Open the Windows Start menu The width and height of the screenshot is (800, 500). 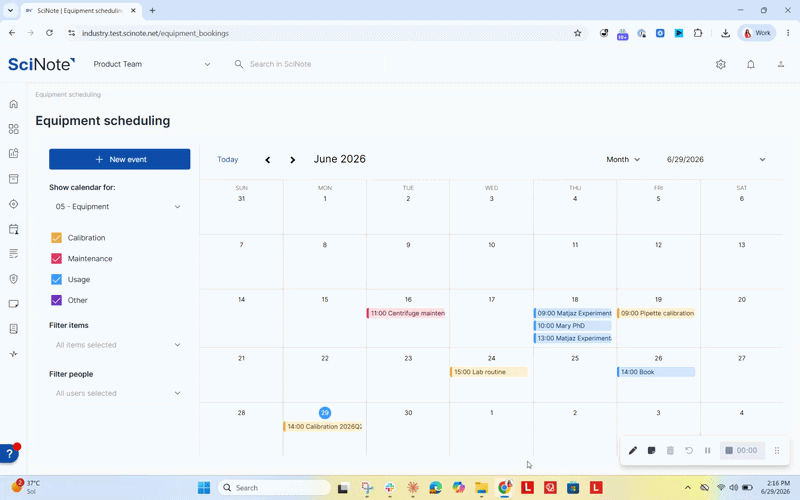point(204,488)
